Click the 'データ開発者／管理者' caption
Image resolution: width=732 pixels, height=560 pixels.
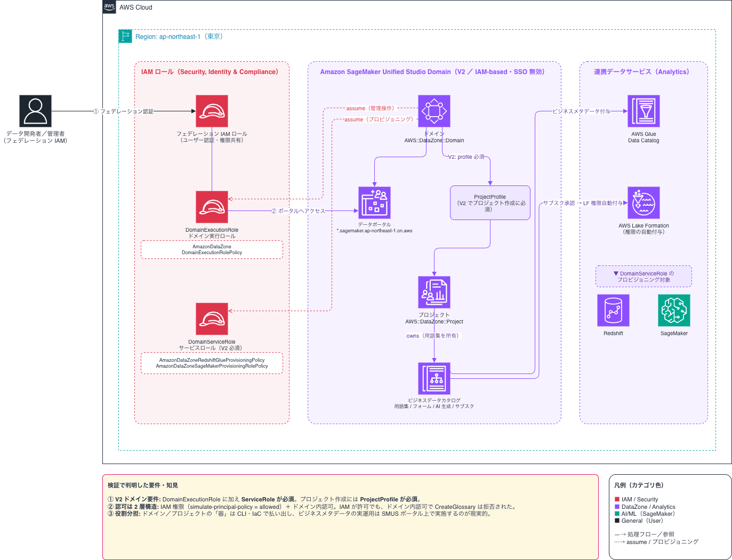(35, 134)
